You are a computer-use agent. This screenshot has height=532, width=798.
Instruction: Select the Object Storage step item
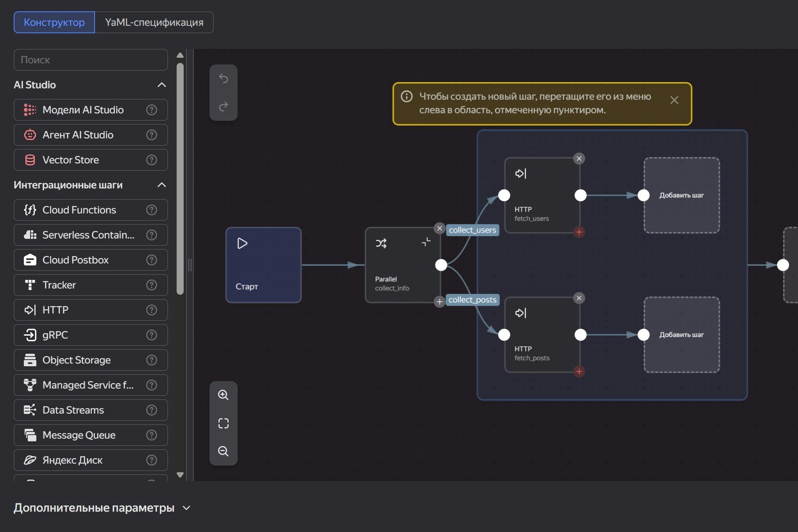point(77,360)
